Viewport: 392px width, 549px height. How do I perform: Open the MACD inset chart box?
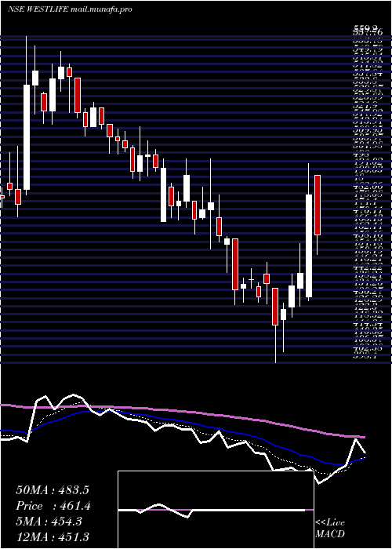pos(216,510)
